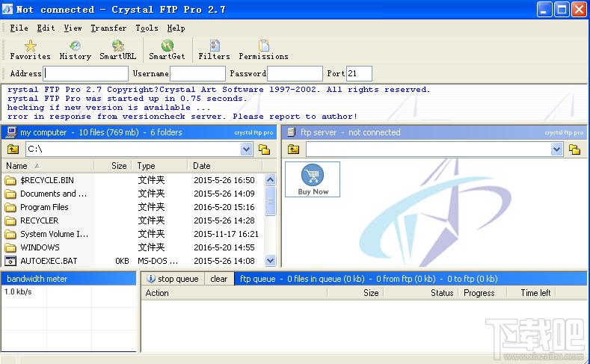Expand the ftp server path dropdown
This screenshot has height=364, width=590.
(556, 149)
